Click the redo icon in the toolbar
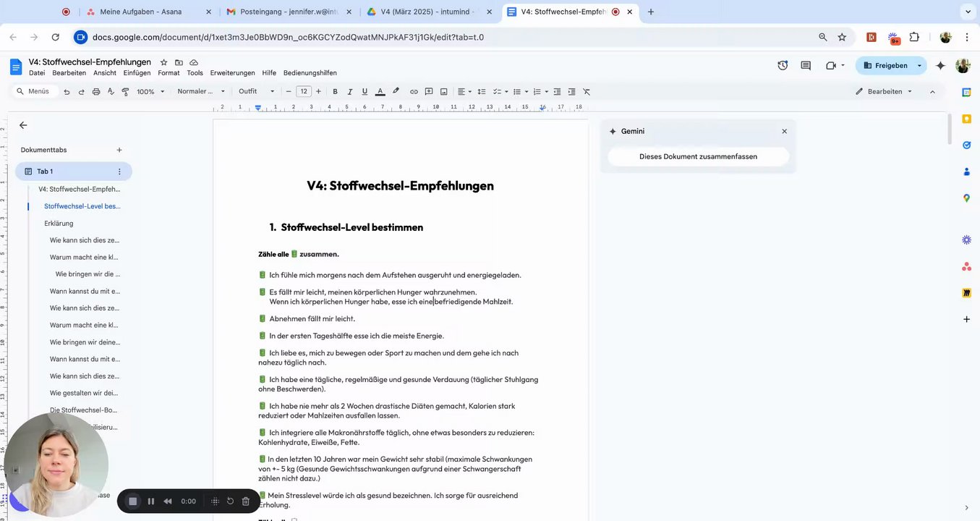The image size is (980, 521). [x=81, y=92]
